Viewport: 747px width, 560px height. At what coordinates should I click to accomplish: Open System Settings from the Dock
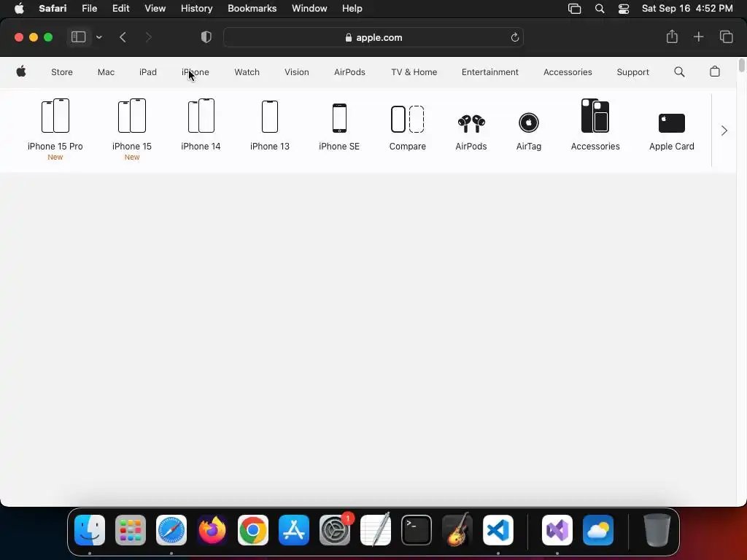pyautogui.click(x=334, y=530)
